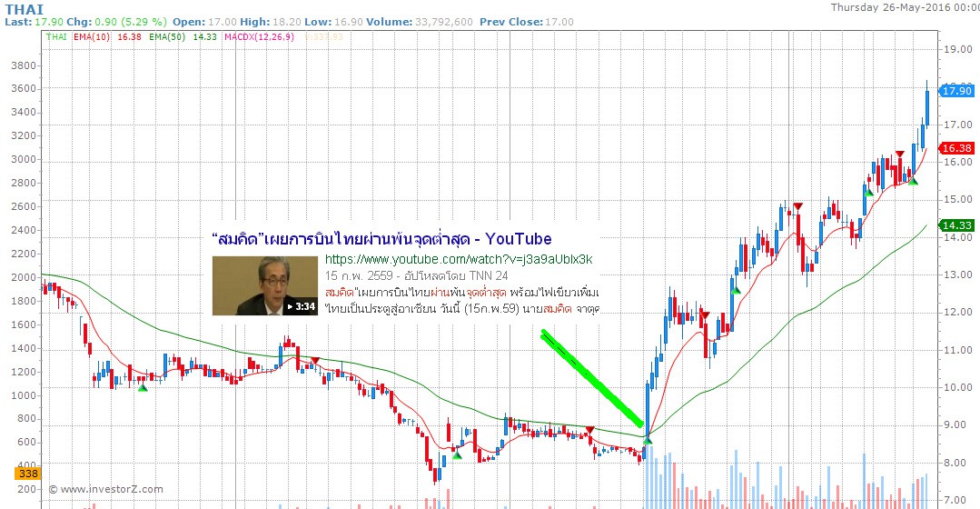
Task: Click the youtube.com/watch URL link
Action: (x=459, y=260)
